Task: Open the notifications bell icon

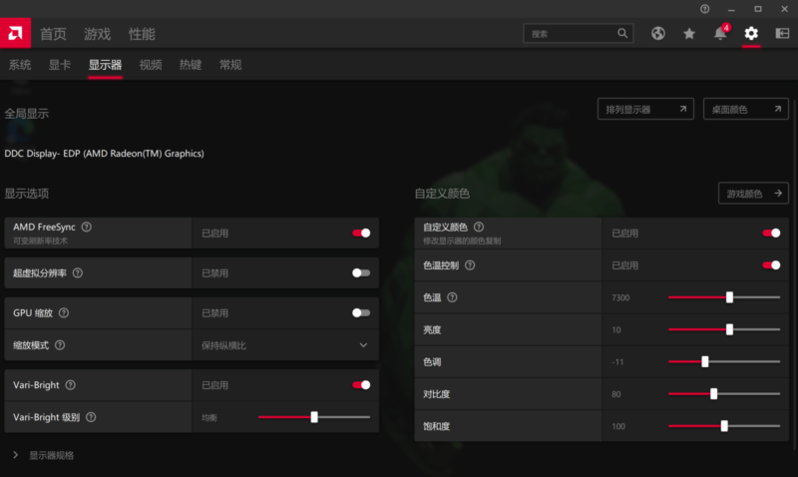Action: coord(720,33)
